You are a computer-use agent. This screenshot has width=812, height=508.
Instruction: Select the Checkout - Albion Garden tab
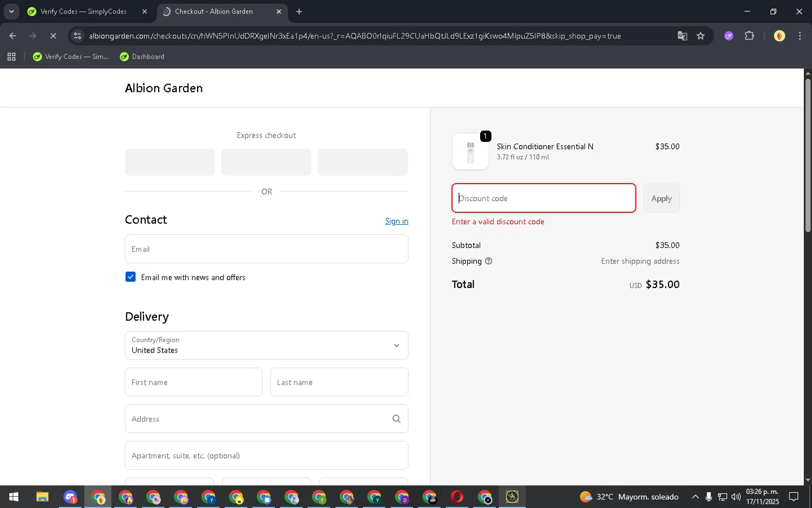[x=222, y=11]
